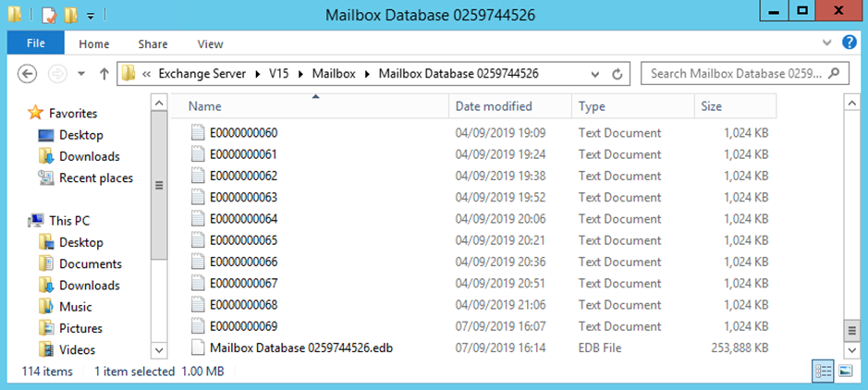This screenshot has width=868, height=390.
Task: Expand the ribbon with the chevron
Action: tap(827, 43)
